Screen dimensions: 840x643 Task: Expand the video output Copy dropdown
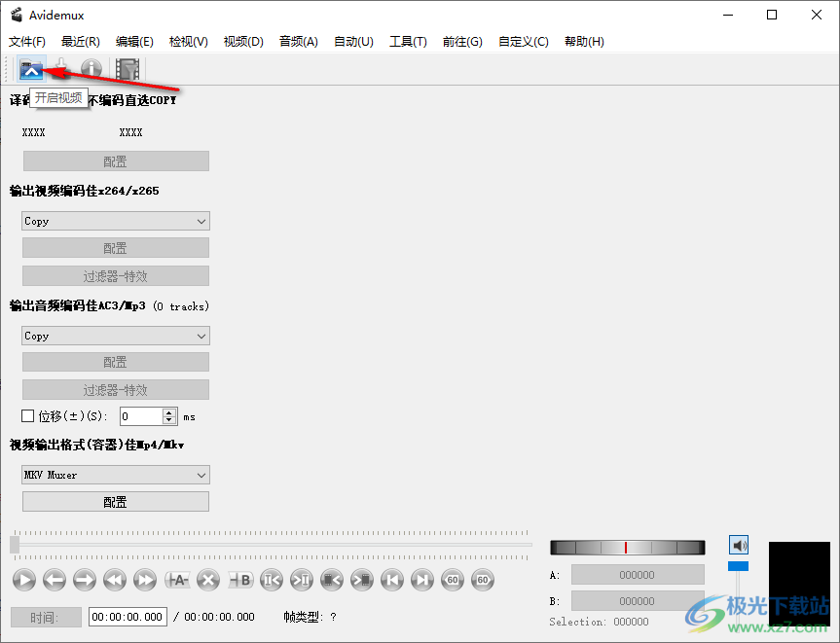point(115,222)
